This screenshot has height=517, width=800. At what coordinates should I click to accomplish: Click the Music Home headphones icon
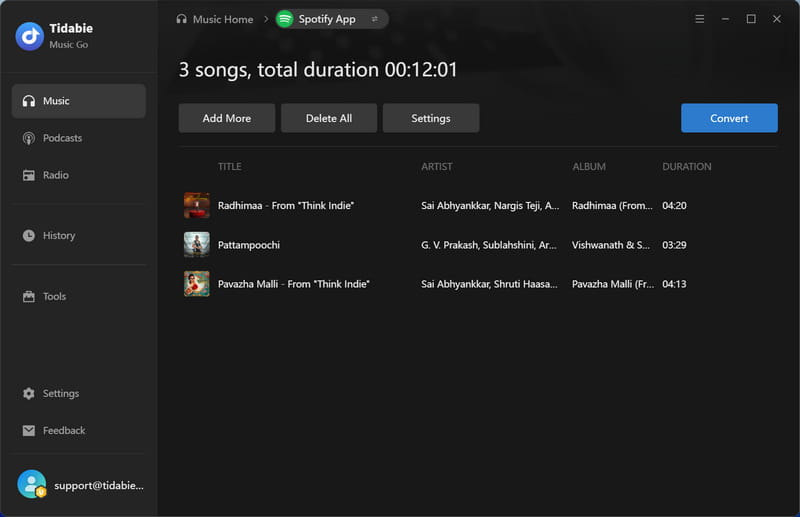182,19
